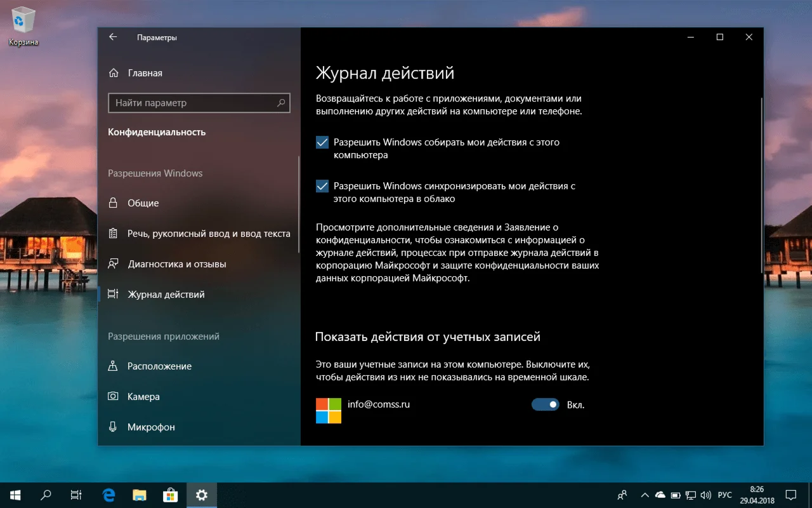Click the back arrow in Settings
The image size is (812, 508).
pyautogui.click(x=113, y=37)
